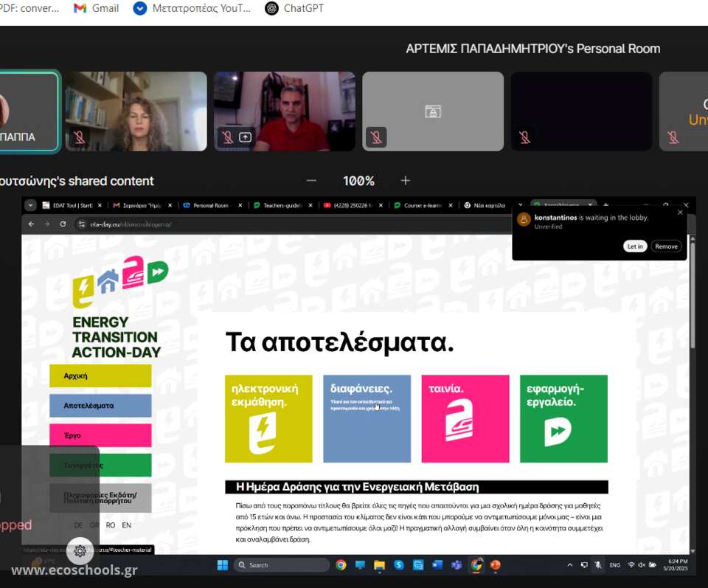Screen dimensions: 708x588
Task: Dismiss the lobby notification
Action: (x=680, y=212)
